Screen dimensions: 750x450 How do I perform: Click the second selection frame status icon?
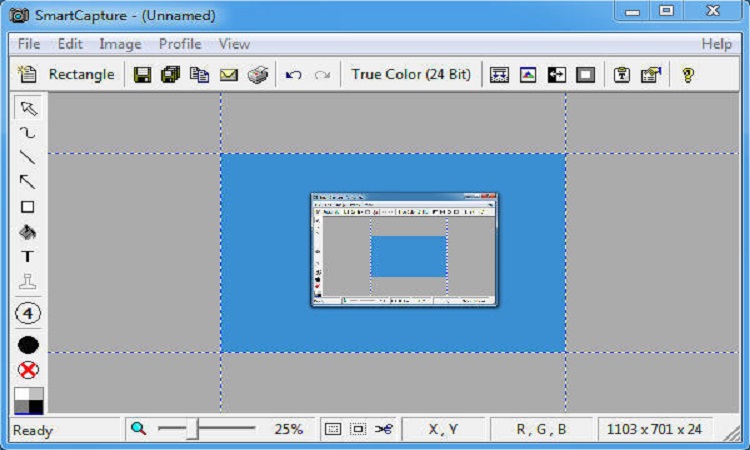coord(358,429)
